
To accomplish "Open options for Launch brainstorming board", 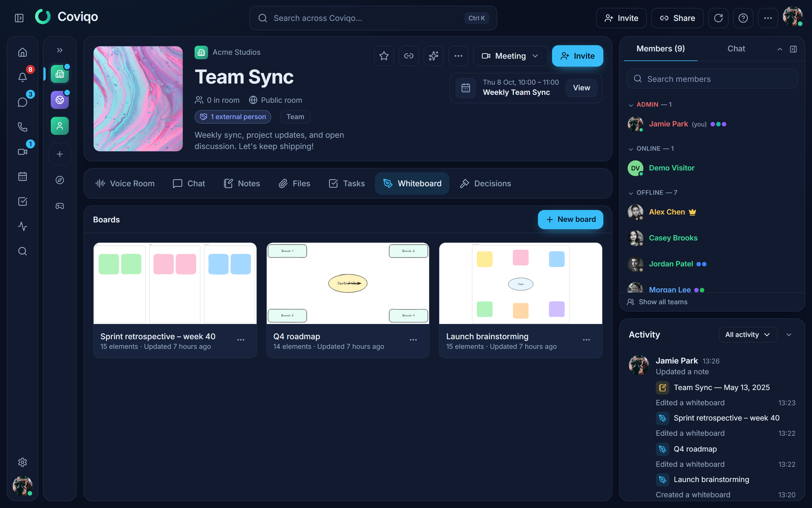I will pyautogui.click(x=586, y=340).
